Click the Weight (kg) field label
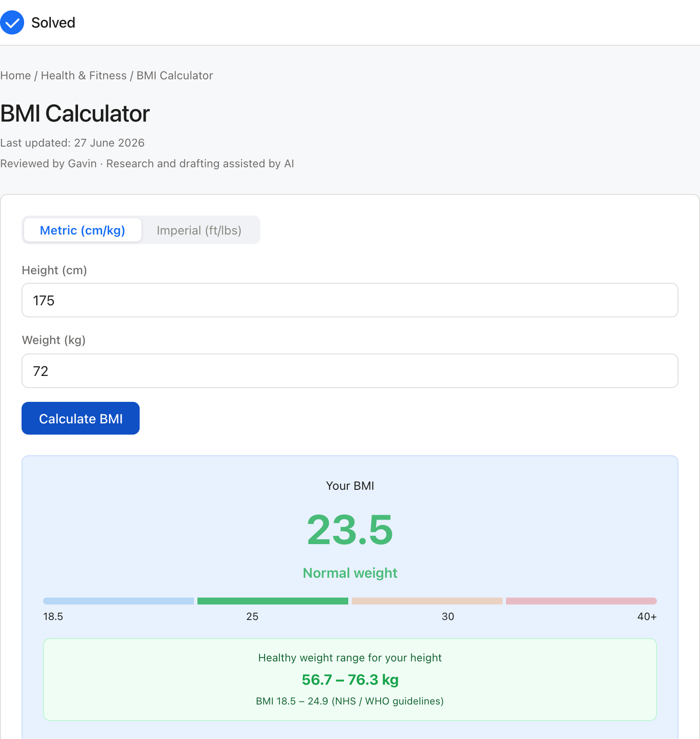The image size is (700, 739). [x=54, y=340]
